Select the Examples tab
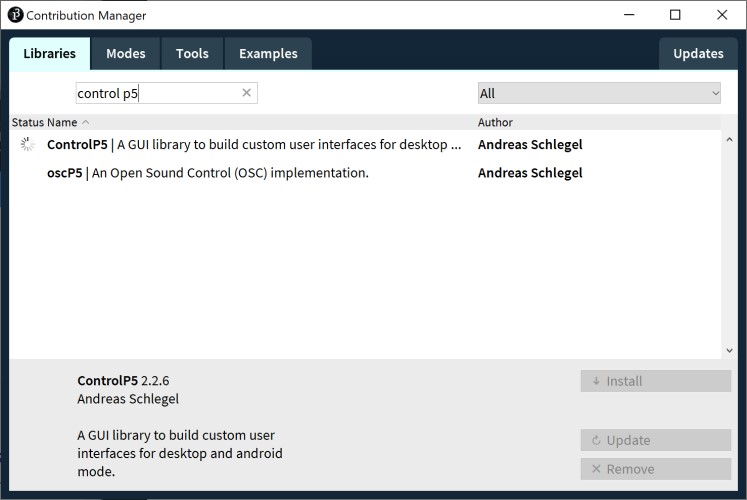This screenshot has height=500, width=747. pyautogui.click(x=268, y=54)
